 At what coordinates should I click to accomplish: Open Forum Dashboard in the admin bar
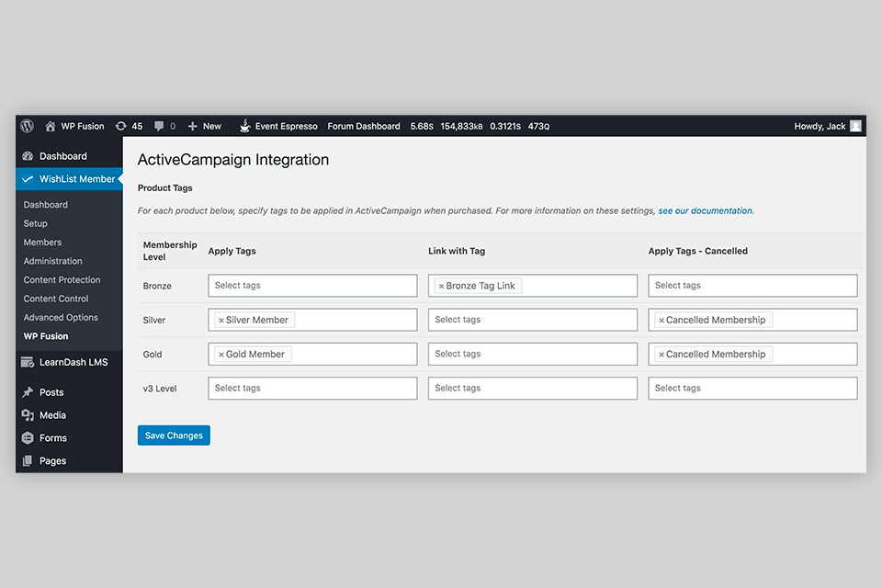(x=364, y=126)
